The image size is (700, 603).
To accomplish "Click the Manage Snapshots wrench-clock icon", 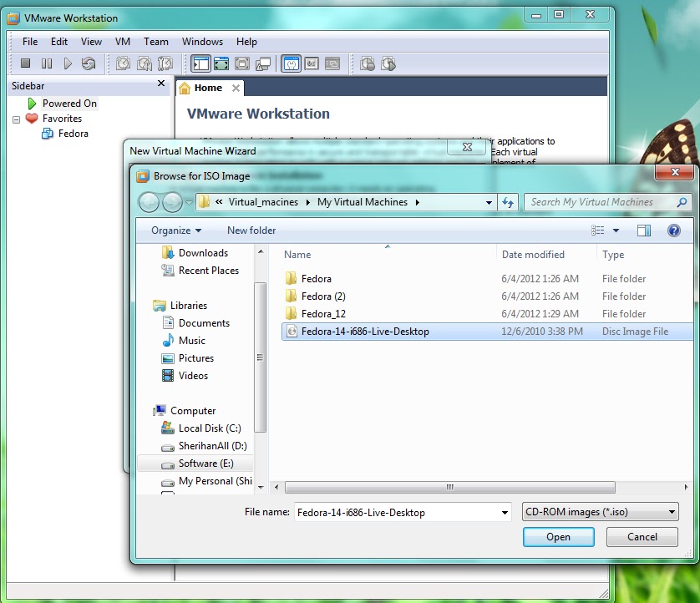I will (165, 63).
